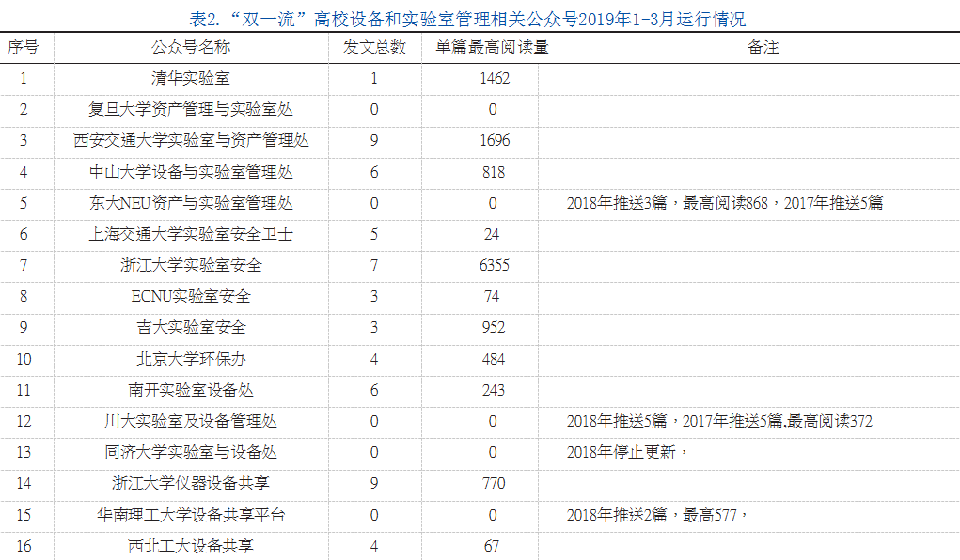960x560 pixels.
Task: Select 中山大学设备与实验室管理处 name cell
Action: [x=191, y=172]
